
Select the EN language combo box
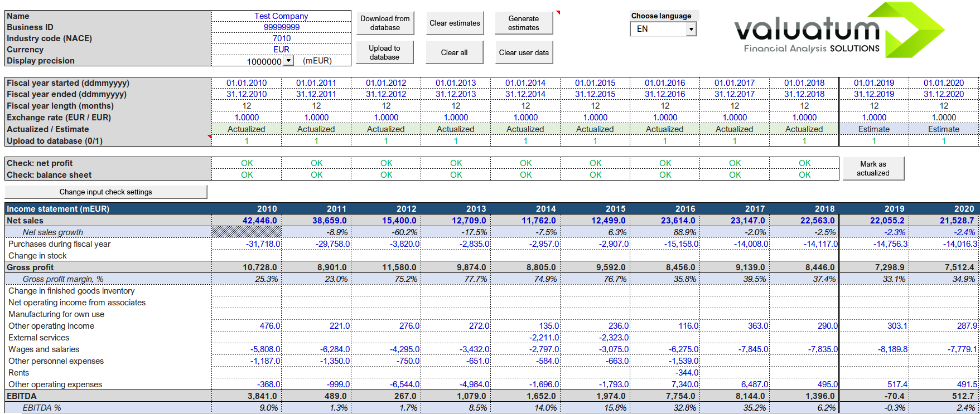click(663, 29)
